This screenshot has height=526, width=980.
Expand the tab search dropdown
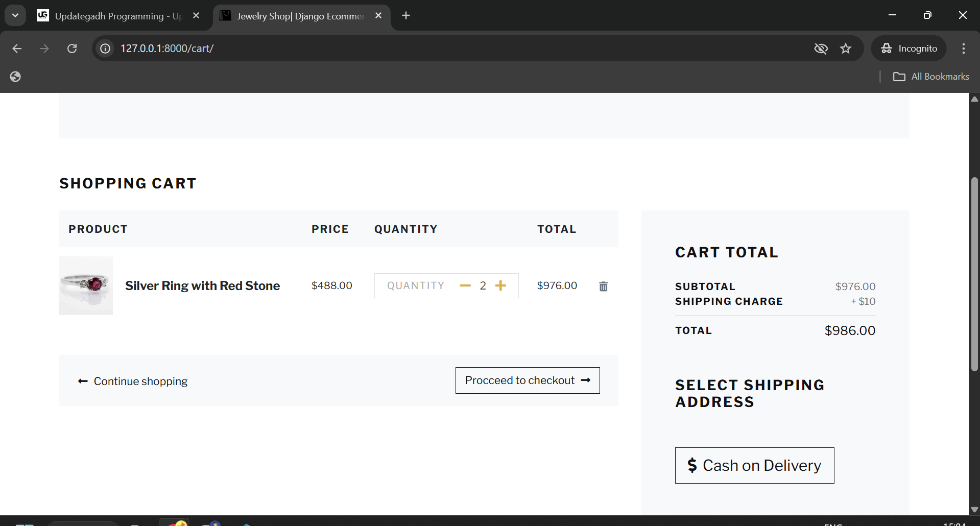[15, 15]
